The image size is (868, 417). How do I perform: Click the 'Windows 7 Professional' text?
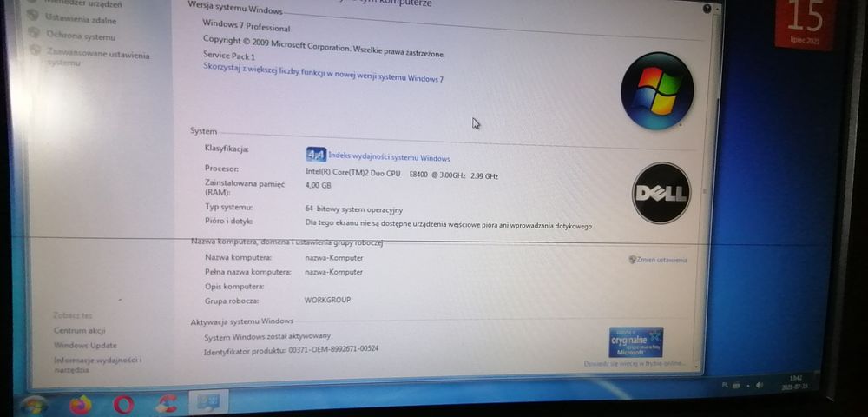[246, 25]
